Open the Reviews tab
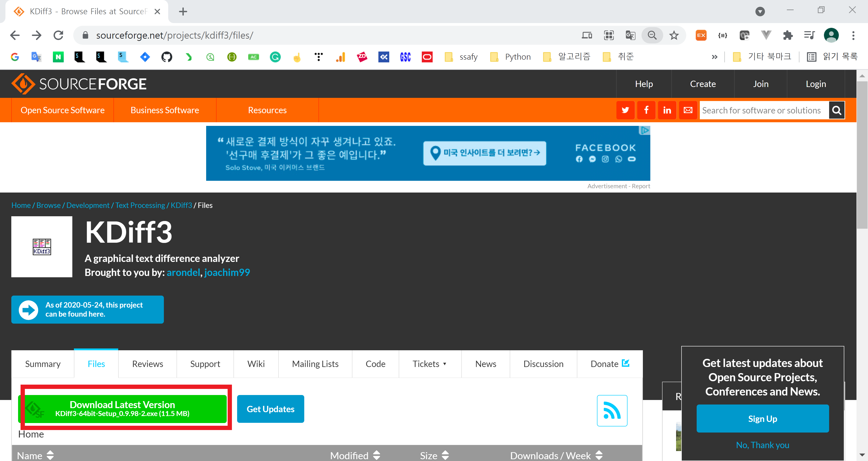Viewport: 868px width, 461px height. 147,364
